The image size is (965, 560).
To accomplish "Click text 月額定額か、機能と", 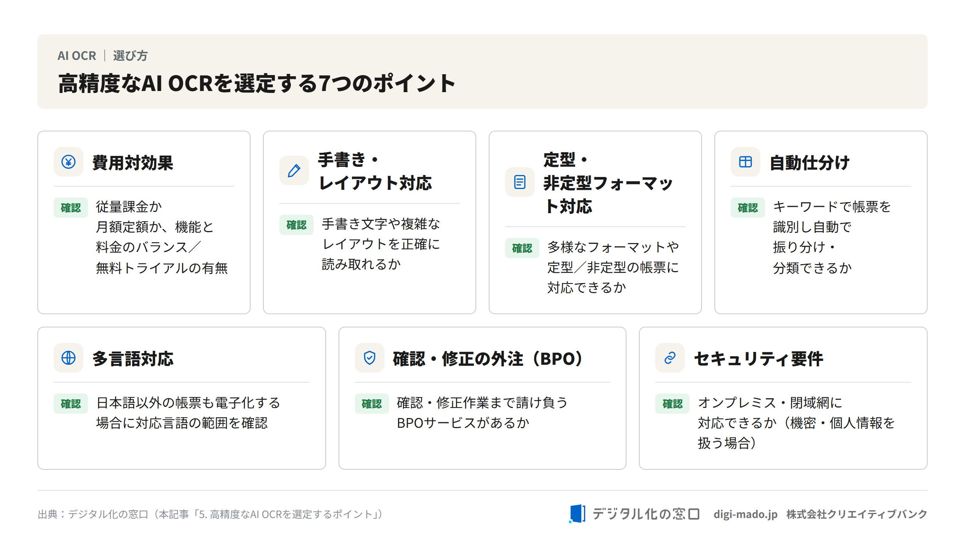I will coord(155,227).
